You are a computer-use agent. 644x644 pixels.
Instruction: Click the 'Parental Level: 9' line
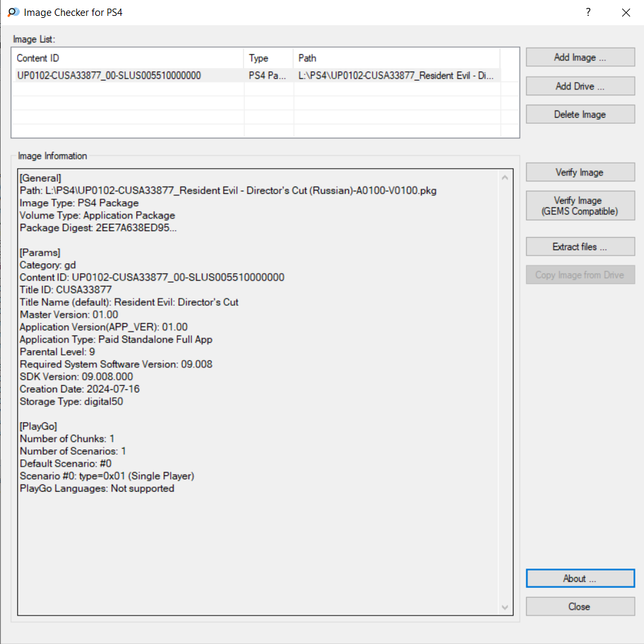point(57,351)
